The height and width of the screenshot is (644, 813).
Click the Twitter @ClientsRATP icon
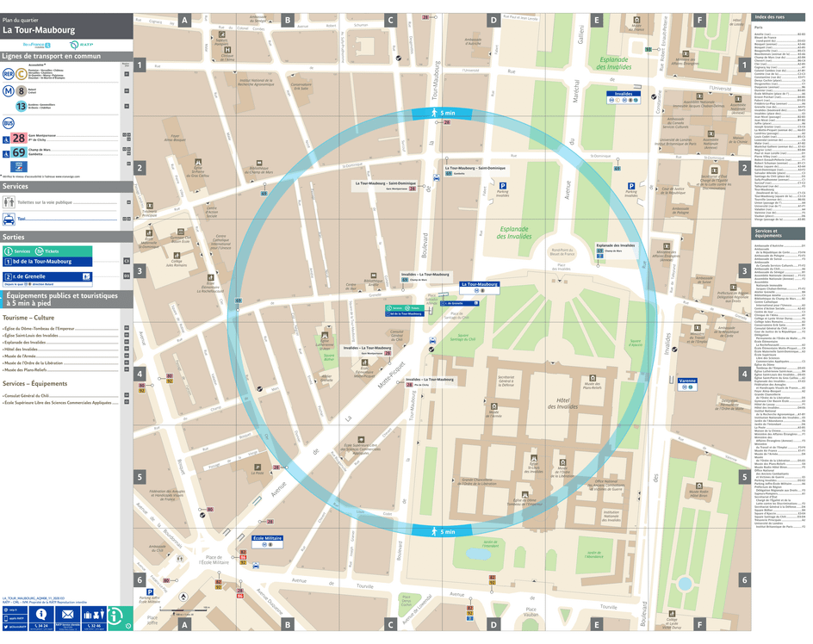(x=6, y=626)
